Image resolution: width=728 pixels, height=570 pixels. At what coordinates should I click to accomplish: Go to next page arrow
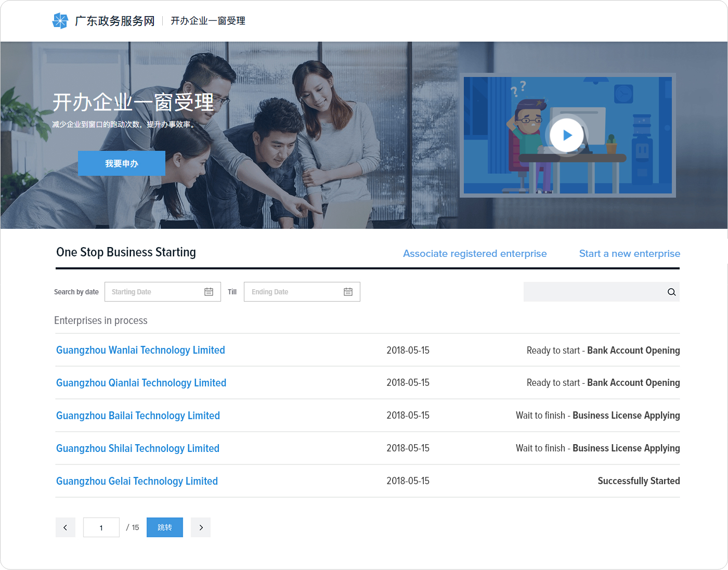click(201, 527)
